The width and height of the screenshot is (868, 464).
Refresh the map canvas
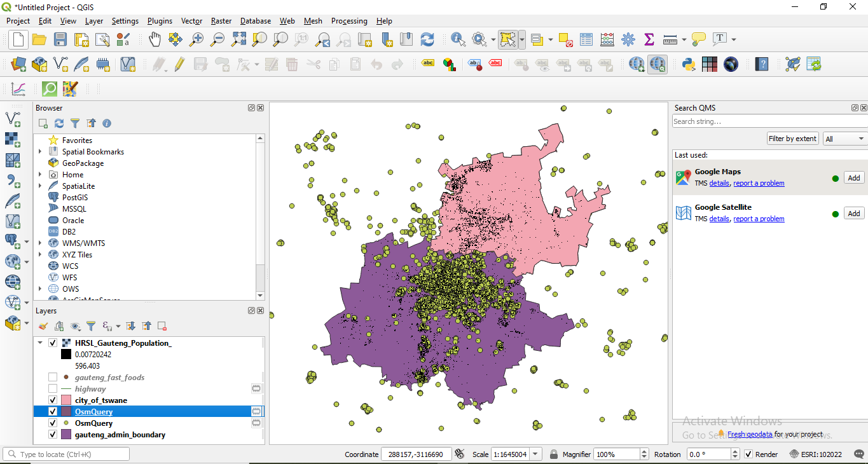(427, 39)
